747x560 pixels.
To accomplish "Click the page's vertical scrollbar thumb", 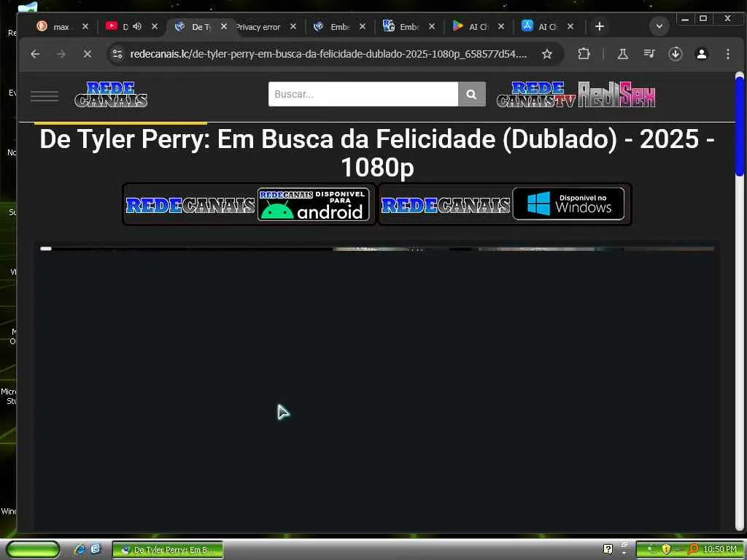I will tap(740, 126).
